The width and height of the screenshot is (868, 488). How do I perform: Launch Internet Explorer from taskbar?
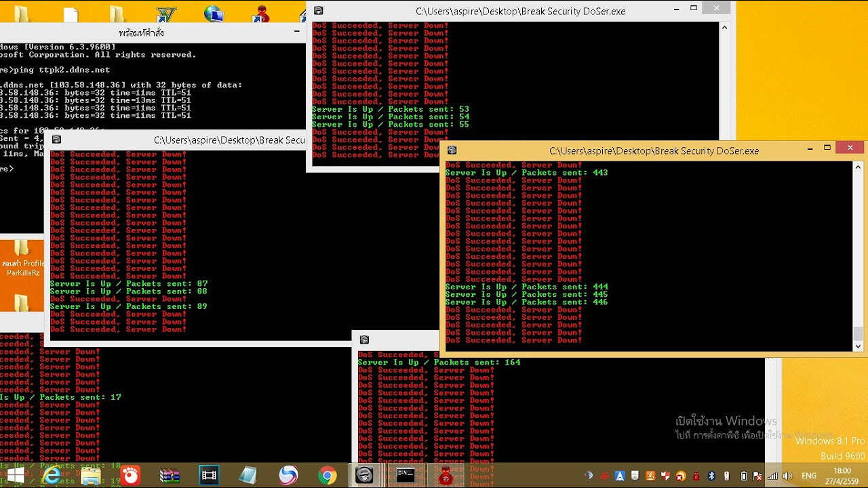click(52, 476)
